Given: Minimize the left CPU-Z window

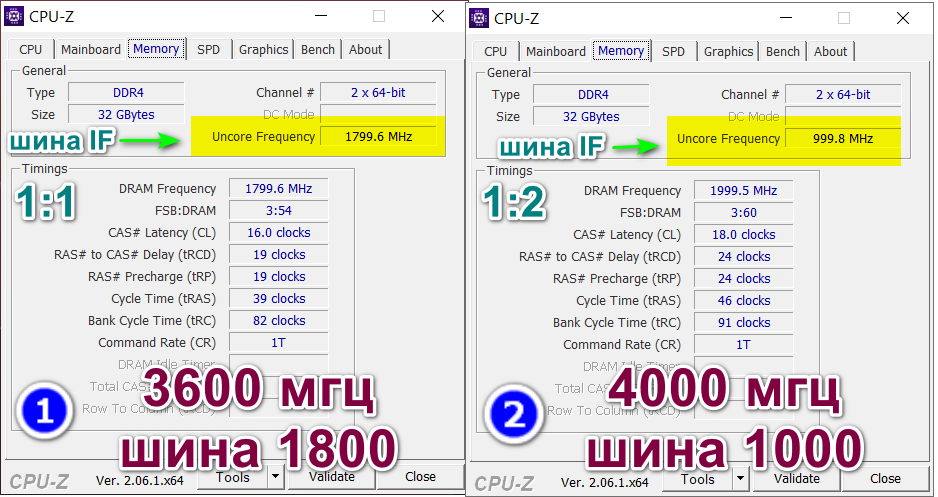Looking at the screenshot, I should [321, 16].
